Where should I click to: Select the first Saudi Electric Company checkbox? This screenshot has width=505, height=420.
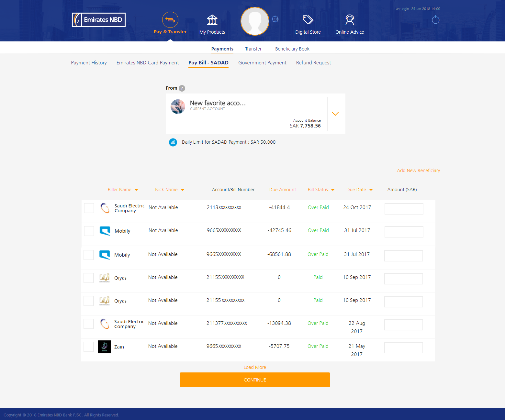click(x=89, y=208)
